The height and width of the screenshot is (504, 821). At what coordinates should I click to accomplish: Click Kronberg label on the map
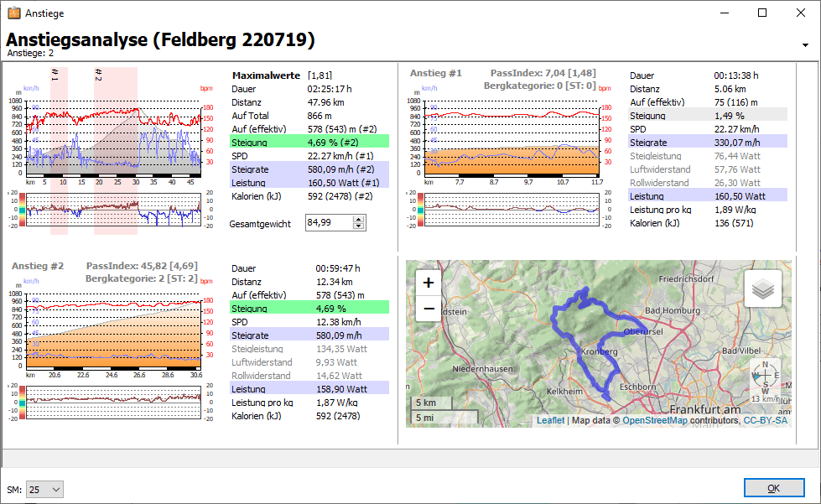pos(599,351)
